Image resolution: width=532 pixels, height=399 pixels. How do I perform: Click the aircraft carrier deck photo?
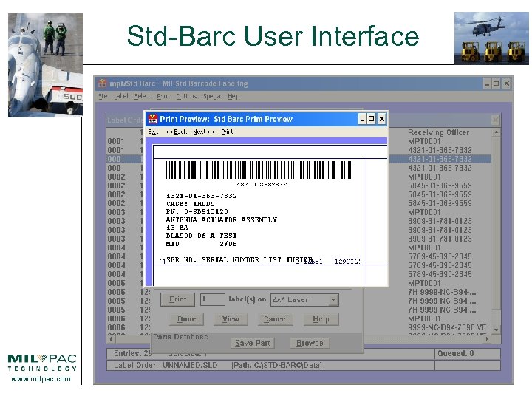(x=45, y=65)
